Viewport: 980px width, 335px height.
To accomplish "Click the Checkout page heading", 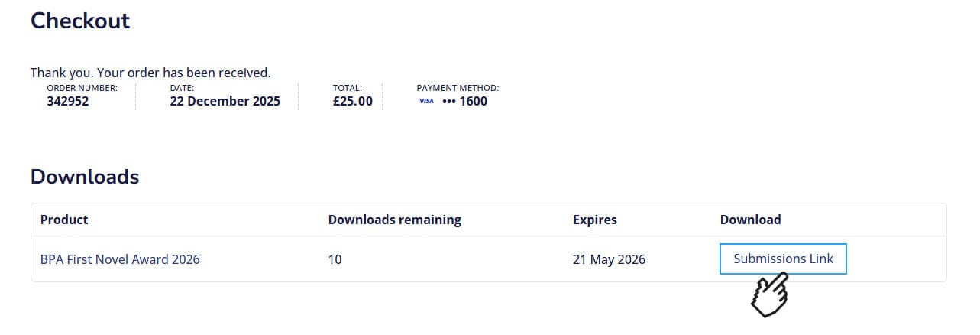I will (x=80, y=21).
